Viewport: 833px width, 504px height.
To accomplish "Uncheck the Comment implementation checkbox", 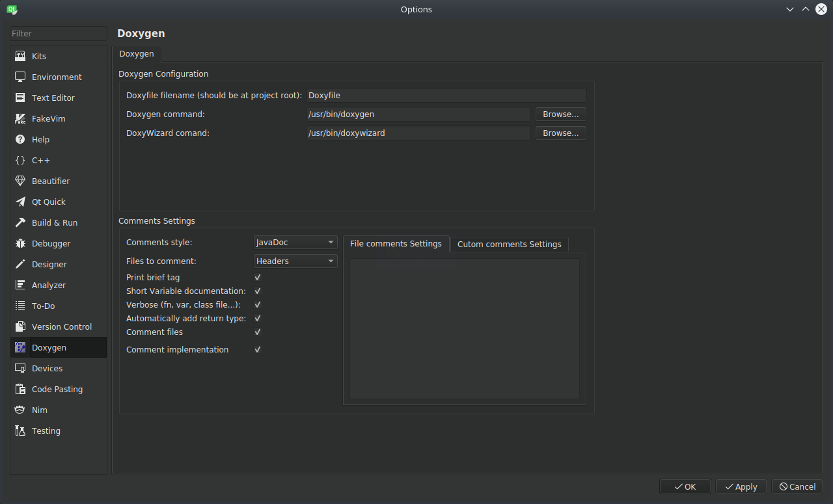I will tap(258, 350).
